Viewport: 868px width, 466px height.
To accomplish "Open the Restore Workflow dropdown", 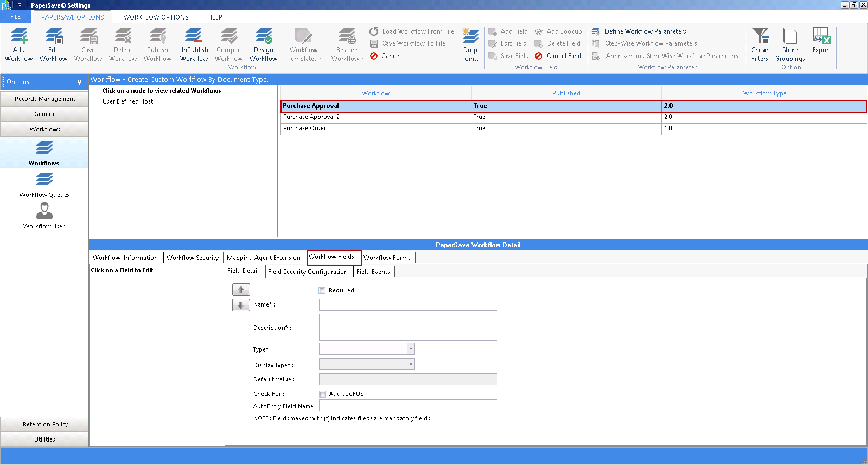I will point(347,44).
